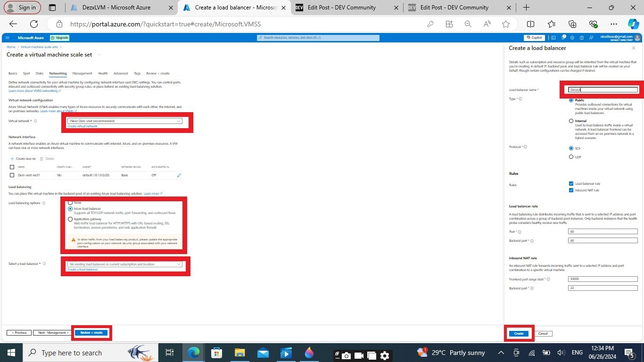Screen dimensions: 644x362
Task: Click the info icon beside Type
Action: 520,99
